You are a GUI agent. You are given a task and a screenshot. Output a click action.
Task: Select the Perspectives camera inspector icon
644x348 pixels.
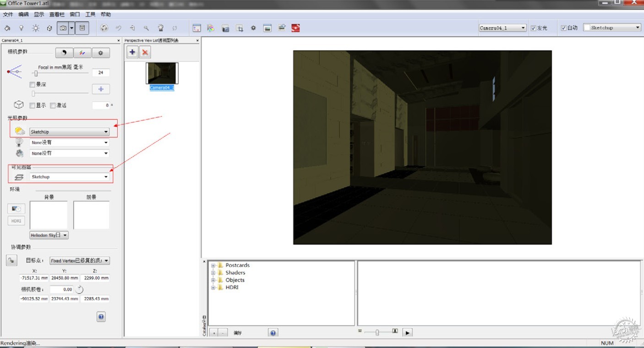pos(63,28)
